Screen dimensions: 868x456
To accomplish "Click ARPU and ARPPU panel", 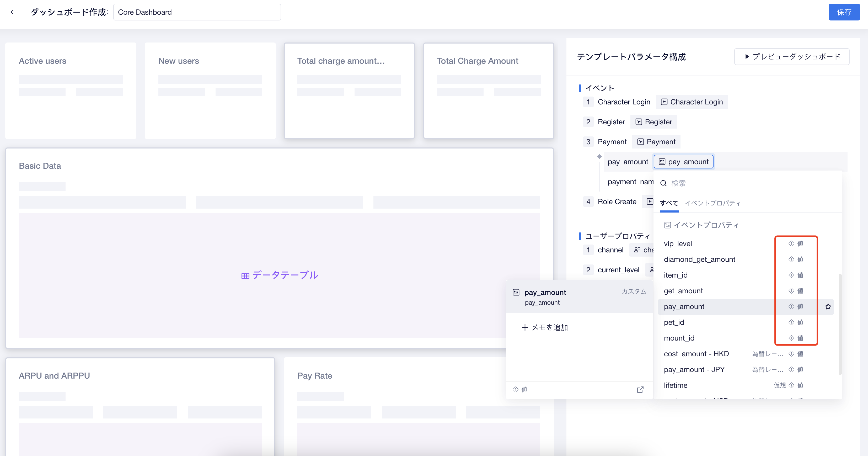I will pyautogui.click(x=140, y=407).
